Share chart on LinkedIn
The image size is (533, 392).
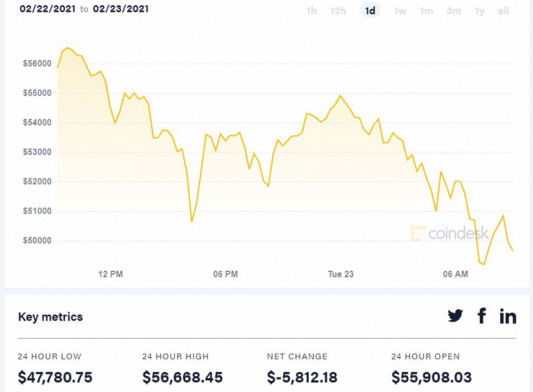pos(508,316)
